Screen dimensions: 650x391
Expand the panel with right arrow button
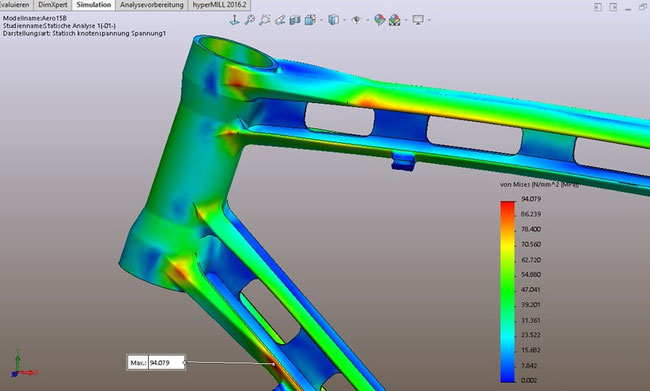613,7
